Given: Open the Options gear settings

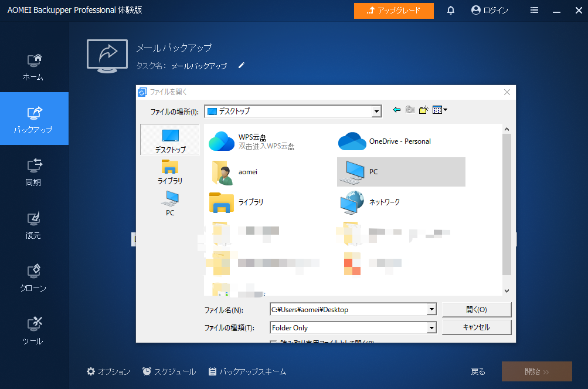Looking at the screenshot, I should click(x=108, y=371).
